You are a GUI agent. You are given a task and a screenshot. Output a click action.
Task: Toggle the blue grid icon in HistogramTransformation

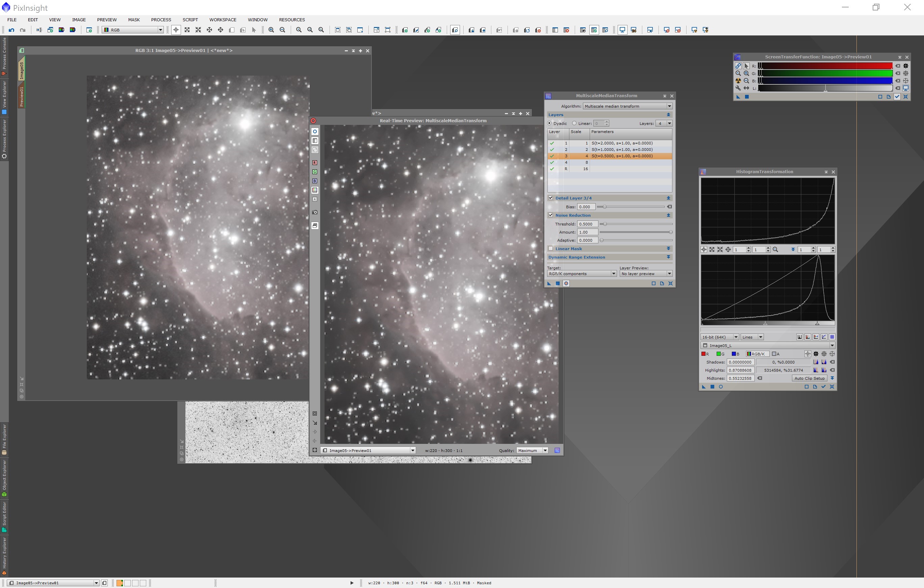click(832, 337)
